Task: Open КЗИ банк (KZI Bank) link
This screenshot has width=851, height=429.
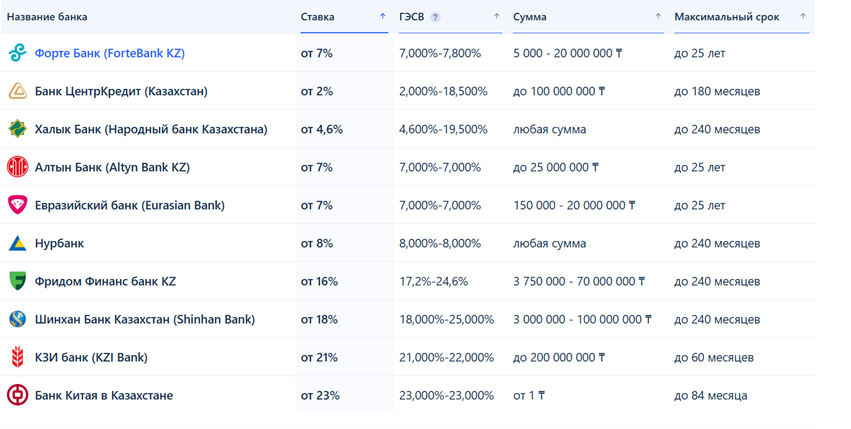Action: click(x=91, y=357)
